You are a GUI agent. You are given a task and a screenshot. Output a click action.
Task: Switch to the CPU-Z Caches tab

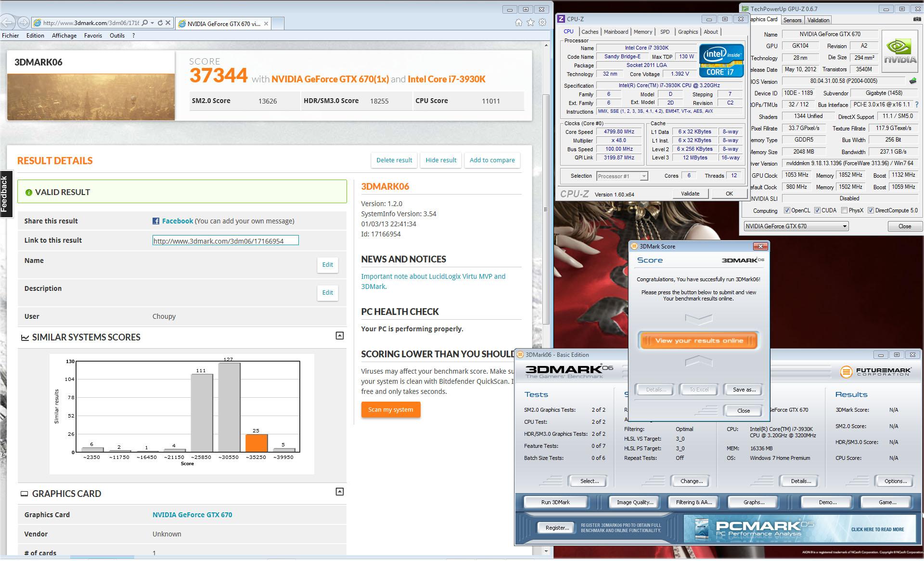click(590, 32)
